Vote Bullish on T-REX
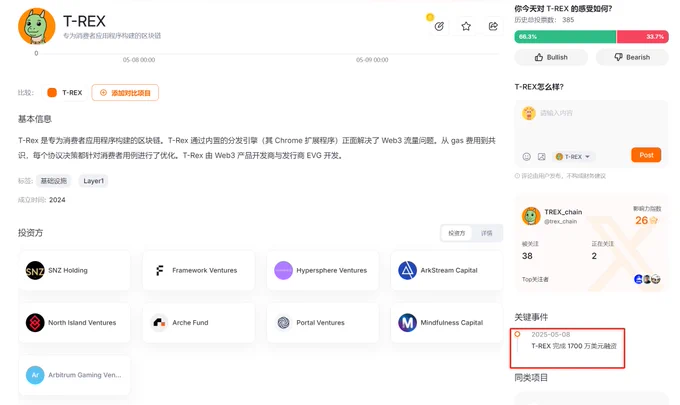This screenshot has height=405, width=680. 551,57
